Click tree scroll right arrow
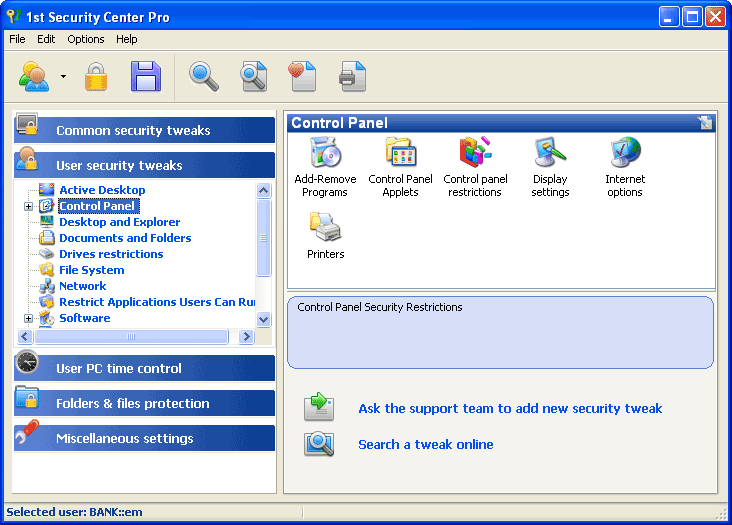 [x=246, y=336]
